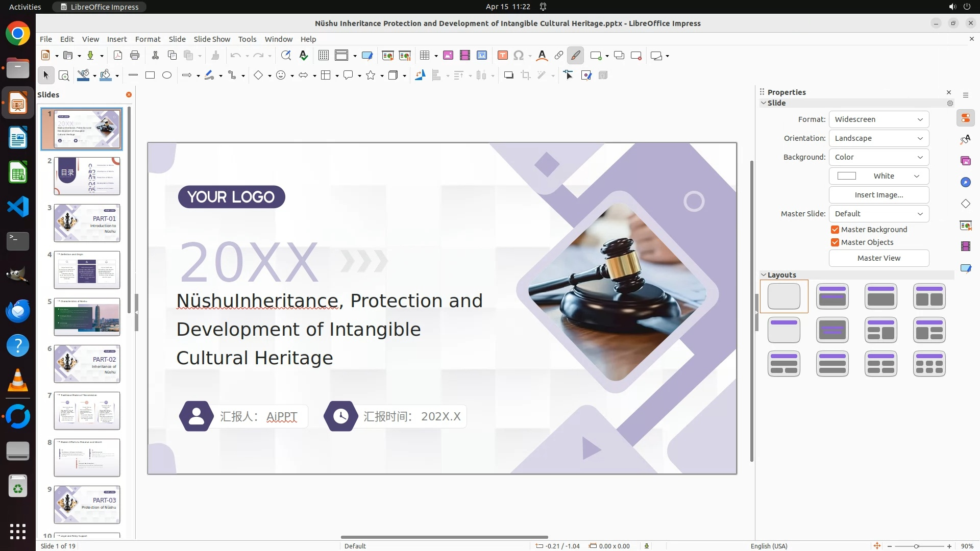Click the Master View button

[878, 258]
